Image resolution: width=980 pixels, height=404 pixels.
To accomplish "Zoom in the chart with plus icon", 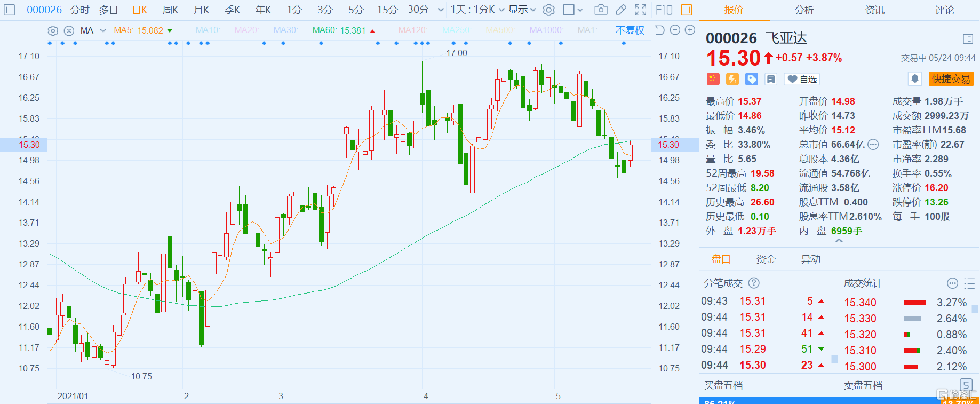I will tap(690, 30).
